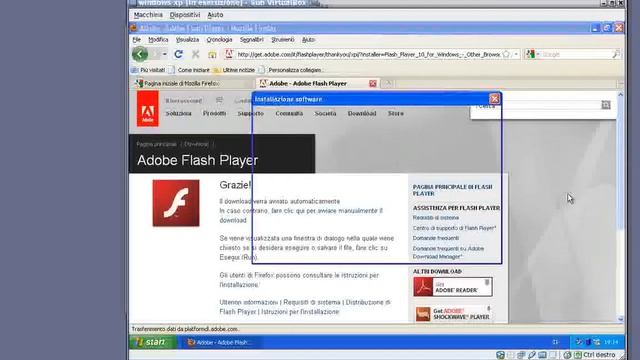640x360 pixels.
Task: Open Requisiti di sistema sidebar link
Action: (436, 218)
